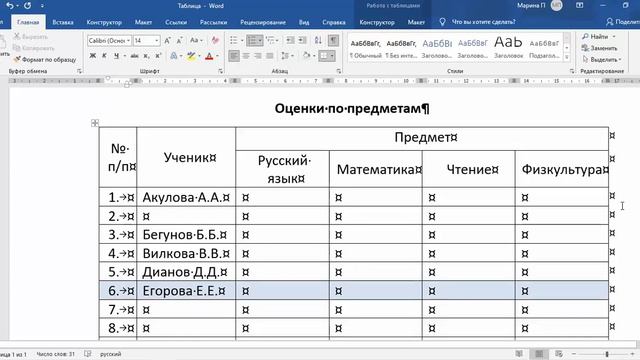The image size is (640, 360).
Task: Apply red font color (A)
Action: [209, 56]
